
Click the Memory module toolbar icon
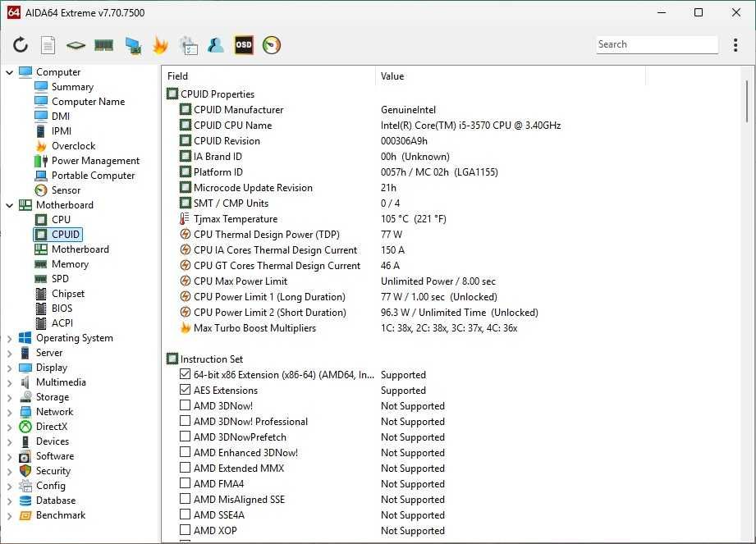pos(103,45)
